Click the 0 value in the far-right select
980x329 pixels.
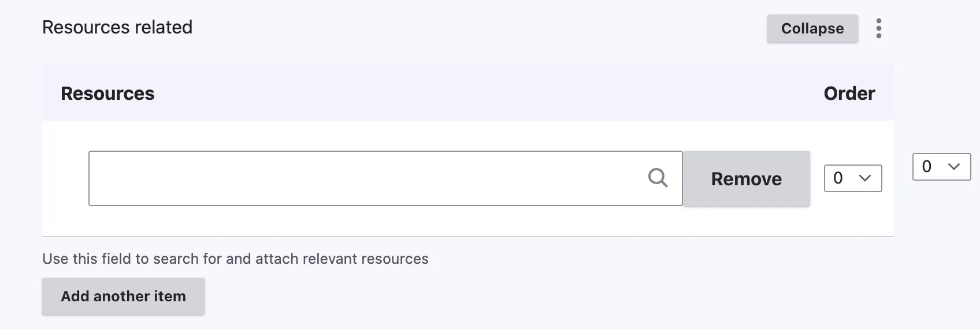click(927, 167)
